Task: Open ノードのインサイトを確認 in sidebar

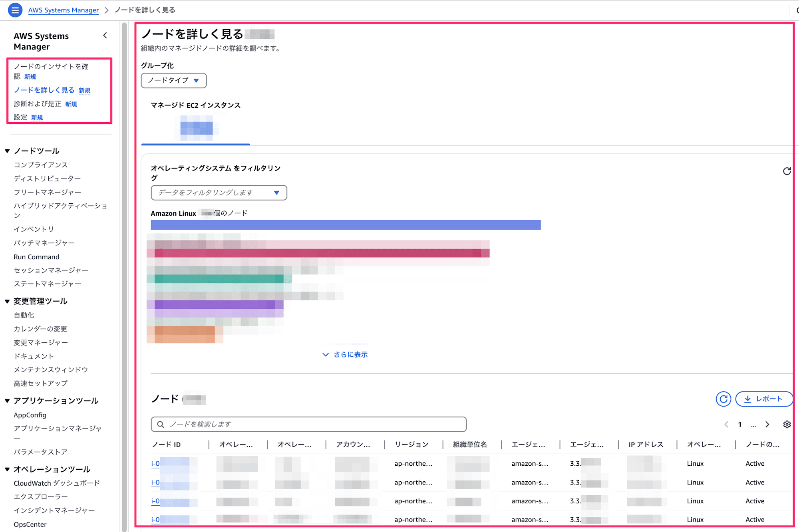Action: tap(51, 71)
